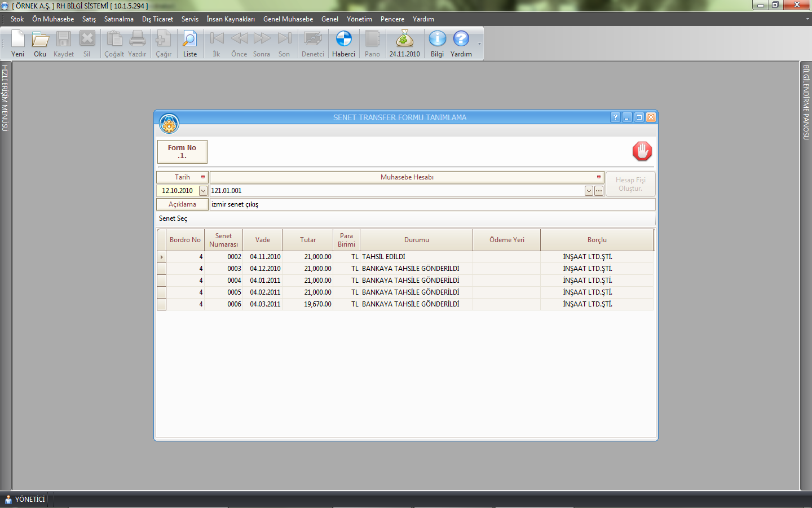
Task: Open the Muhasebe Hesabı dropdown arrow
Action: [x=589, y=191]
